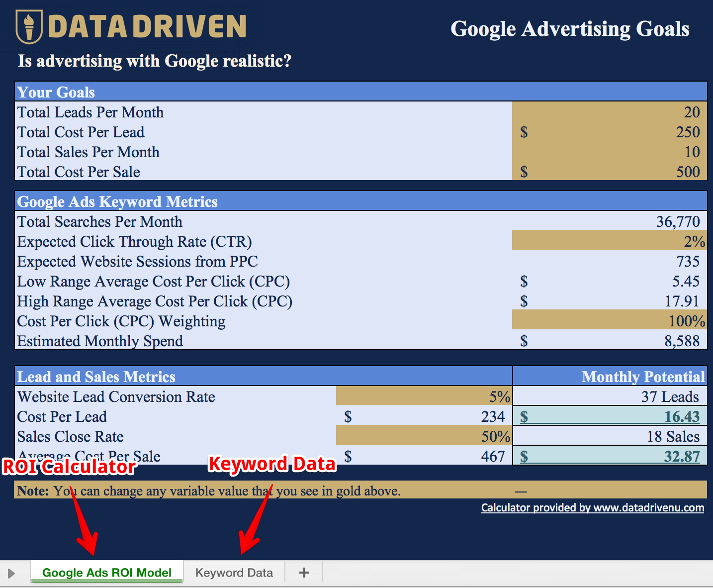Click the Google Advertising Goals title
The height and width of the screenshot is (588, 713).
570,29
